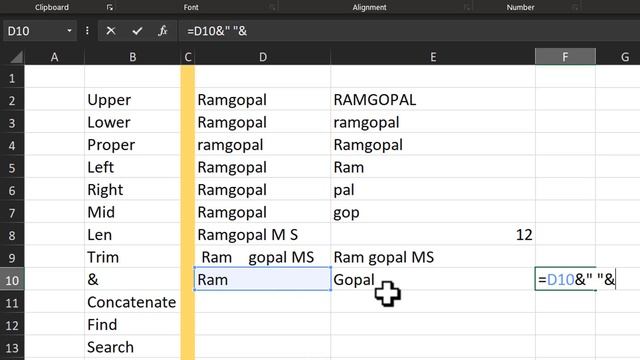Select row 1 header

click(x=12, y=78)
